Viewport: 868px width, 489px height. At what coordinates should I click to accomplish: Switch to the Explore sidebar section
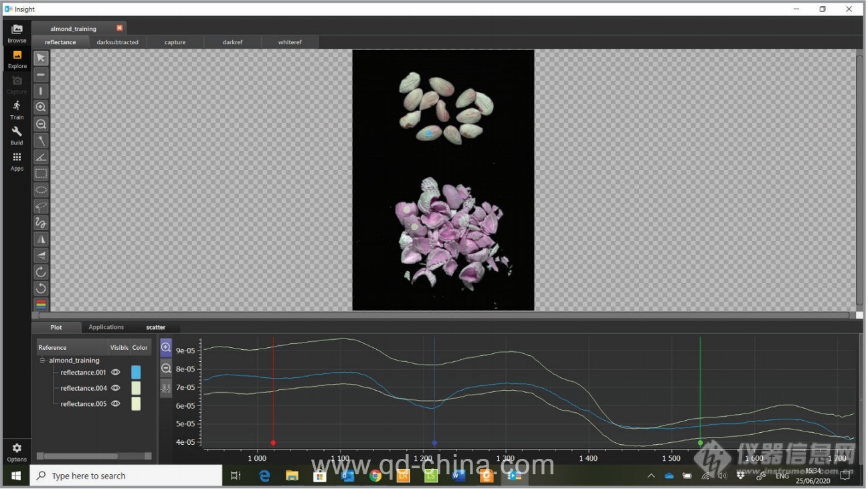(x=17, y=59)
